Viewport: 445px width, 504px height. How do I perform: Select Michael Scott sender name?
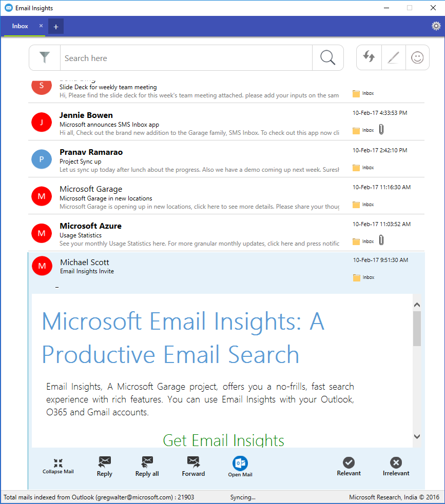(x=85, y=263)
